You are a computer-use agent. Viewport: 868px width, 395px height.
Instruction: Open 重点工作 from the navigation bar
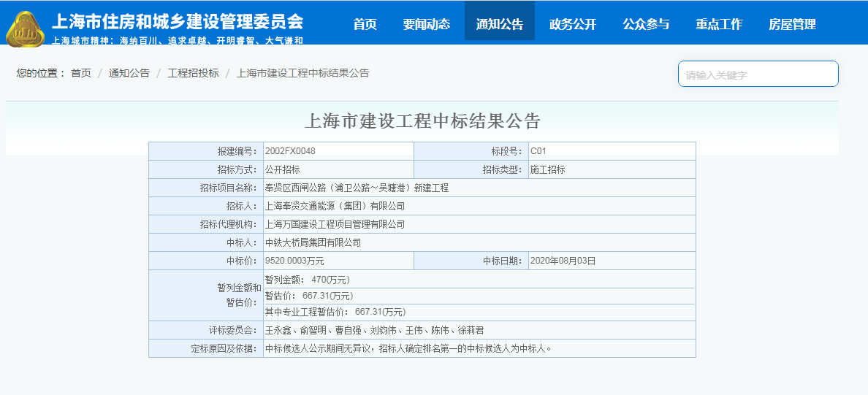pyautogui.click(x=719, y=24)
